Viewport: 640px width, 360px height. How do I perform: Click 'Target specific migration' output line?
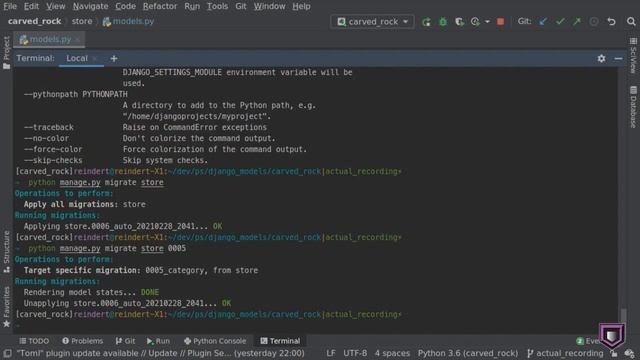(x=141, y=270)
